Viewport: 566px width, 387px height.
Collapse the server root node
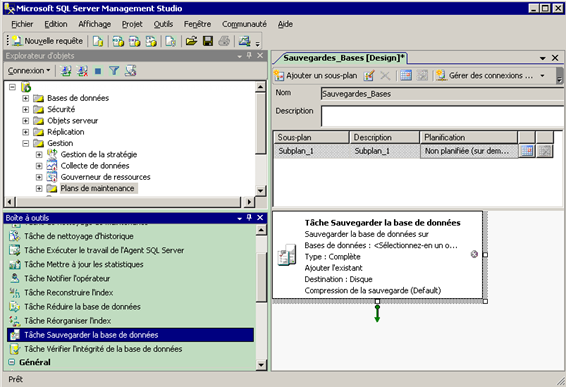pos(13,87)
